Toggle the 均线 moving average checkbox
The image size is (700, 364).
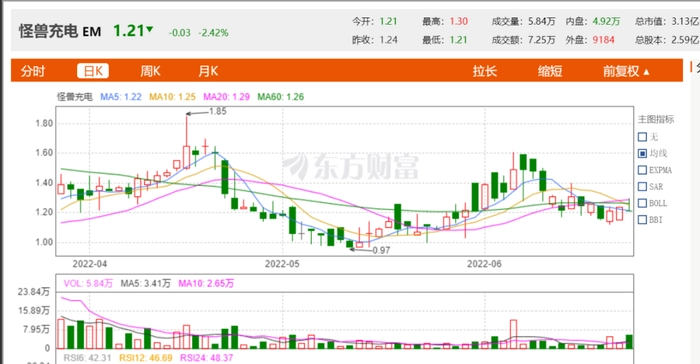click(642, 153)
